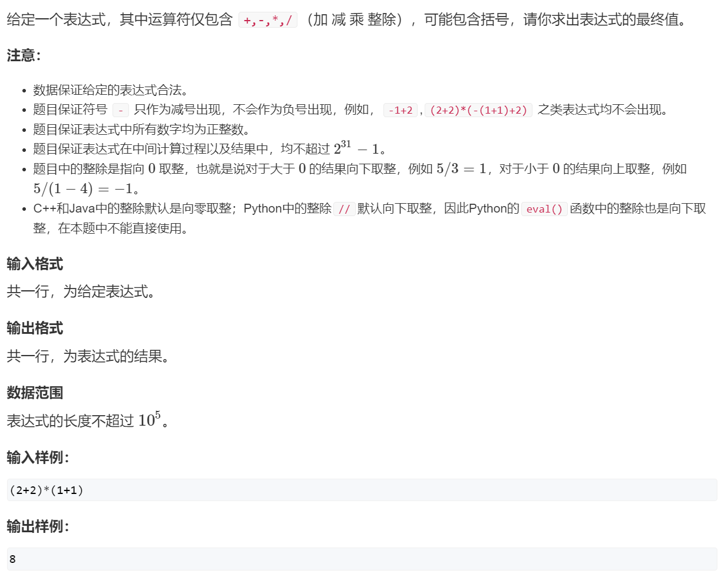The image size is (728, 577).
Task: Click the bullet stating all numbers are positive integers
Action: (141, 130)
